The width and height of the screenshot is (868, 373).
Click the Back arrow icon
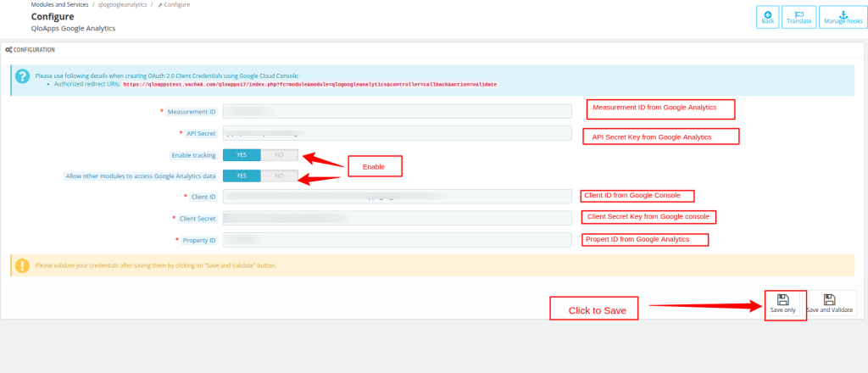pos(768,14)
